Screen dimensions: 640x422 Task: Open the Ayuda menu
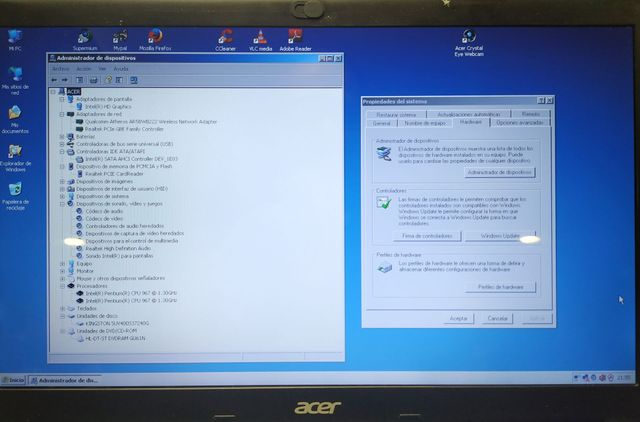point(121,69)
